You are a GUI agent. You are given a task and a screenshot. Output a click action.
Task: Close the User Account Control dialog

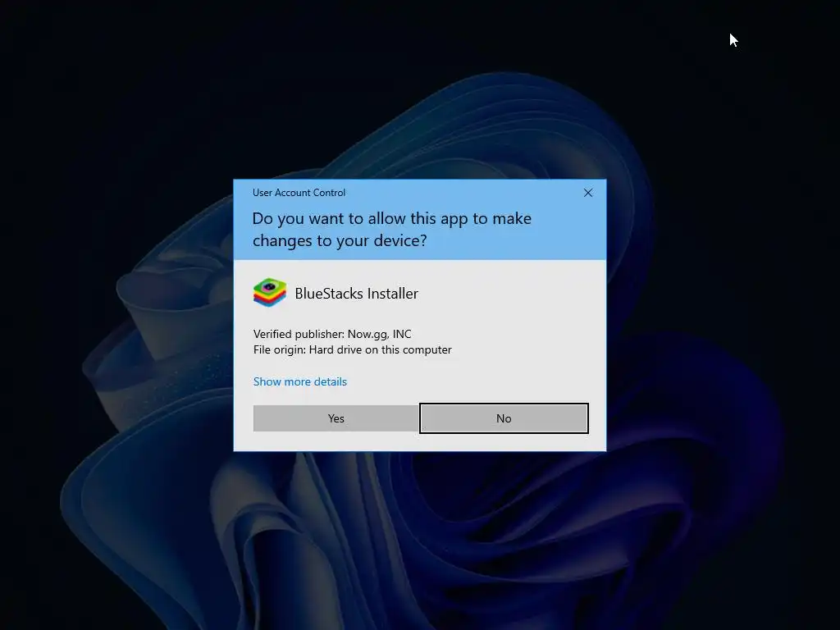pyautogui.click(x=587, y=193)
